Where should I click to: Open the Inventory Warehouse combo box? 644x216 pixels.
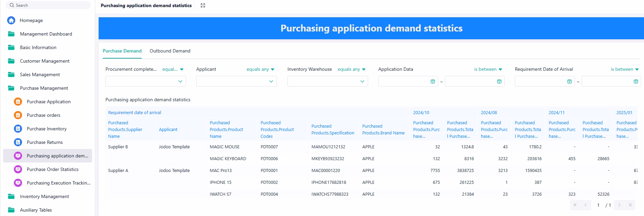pyautogui.click(x=327, y=81)
